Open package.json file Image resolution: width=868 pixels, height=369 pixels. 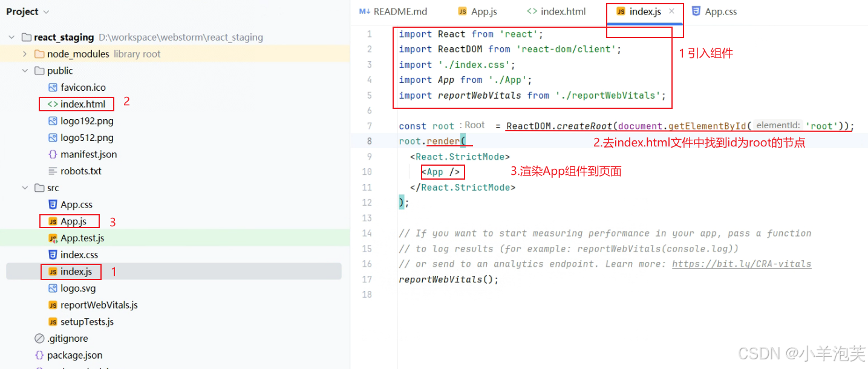point(75,355)
